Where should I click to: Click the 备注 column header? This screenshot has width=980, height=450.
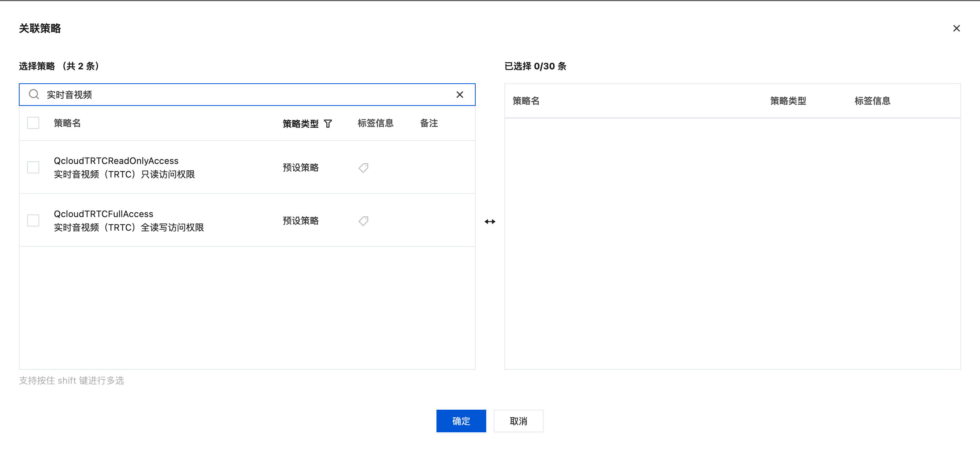coord(429,123)
